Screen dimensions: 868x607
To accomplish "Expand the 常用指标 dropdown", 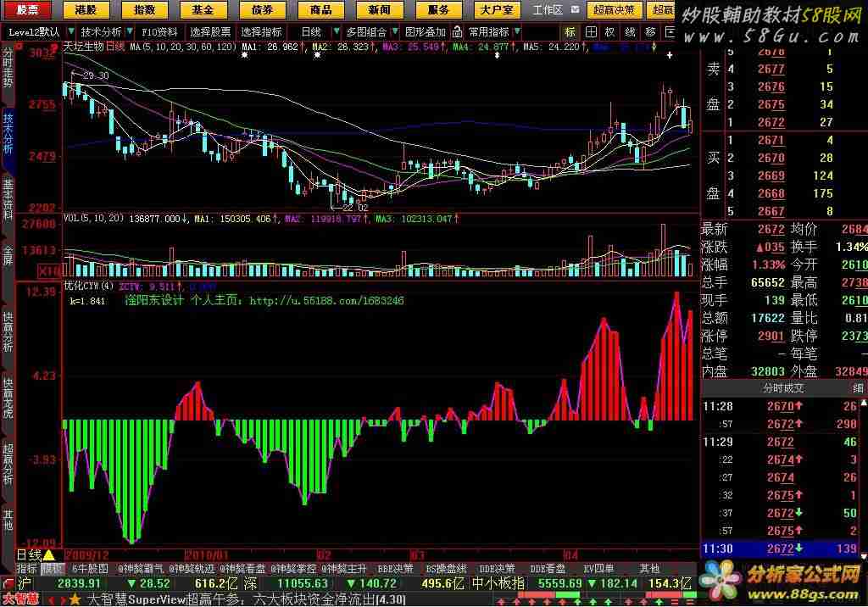I will [515, 31].
